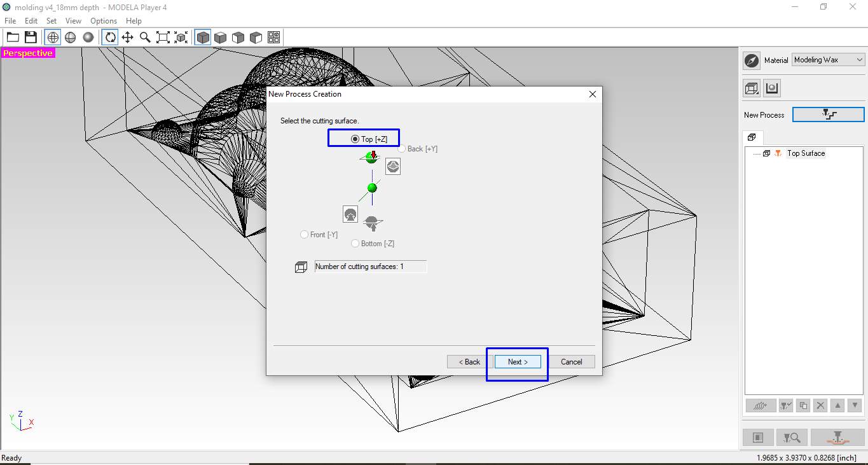Click the top green sphere in diagram

click(x=372, y=157)
